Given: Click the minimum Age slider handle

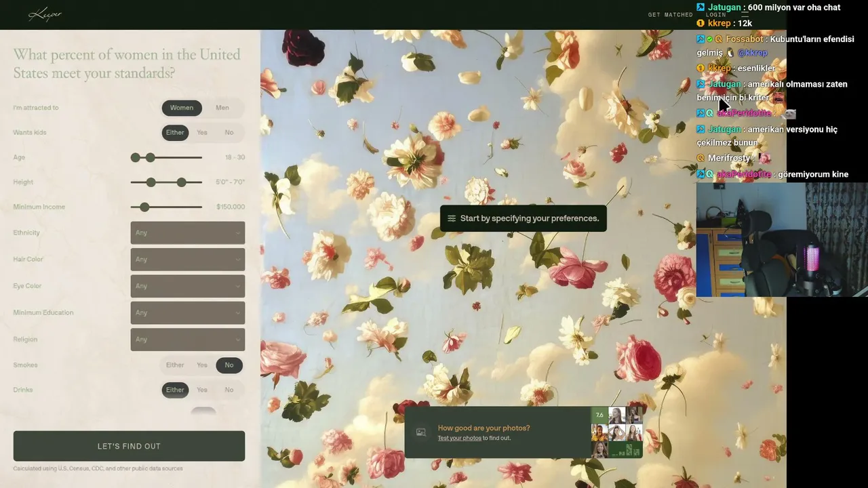Looking at the screenshot, I should (136, 157).
